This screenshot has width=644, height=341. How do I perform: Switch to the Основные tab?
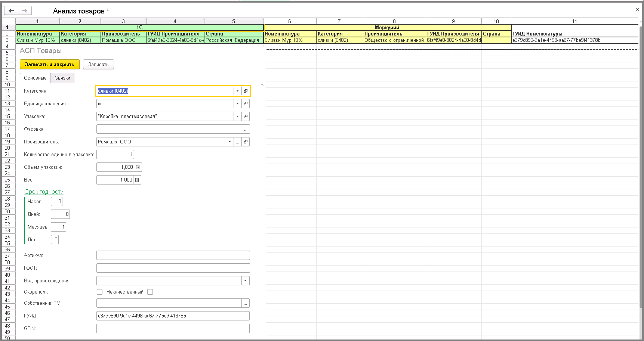coord(35,78)
